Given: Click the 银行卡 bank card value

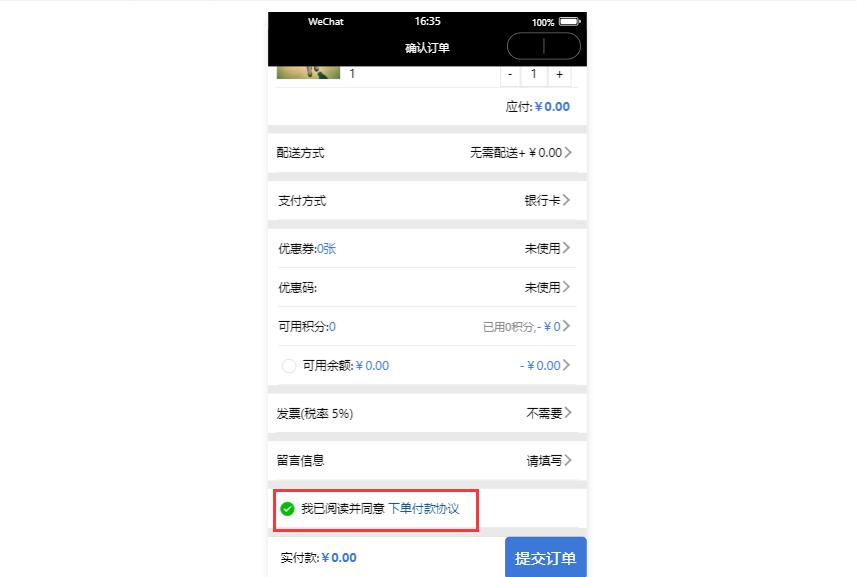Looking at the screenshot, I should [542, 201].
